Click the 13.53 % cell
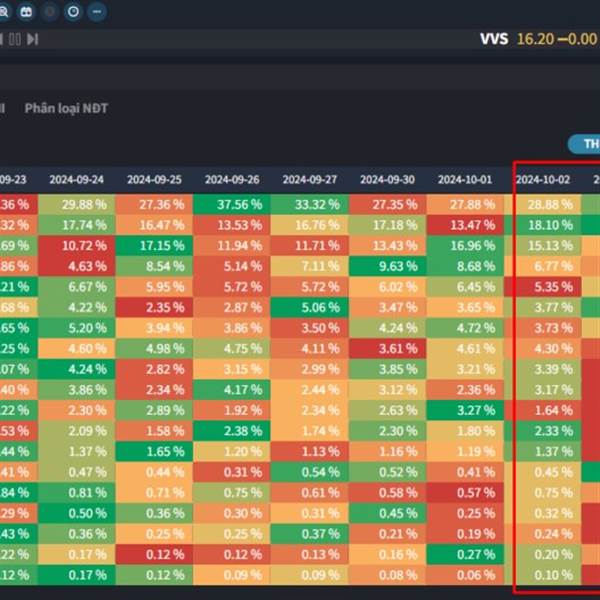The image size is (600, 600). (232, 225)
